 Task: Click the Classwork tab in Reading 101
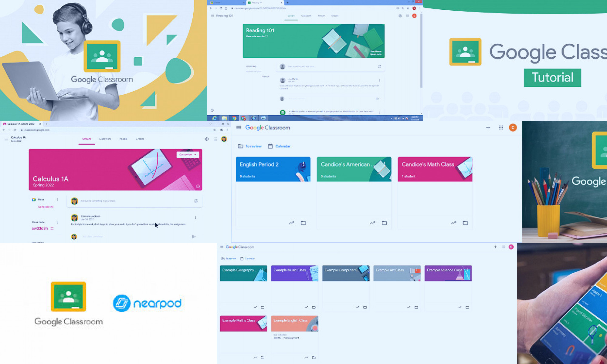pos(306,15)
